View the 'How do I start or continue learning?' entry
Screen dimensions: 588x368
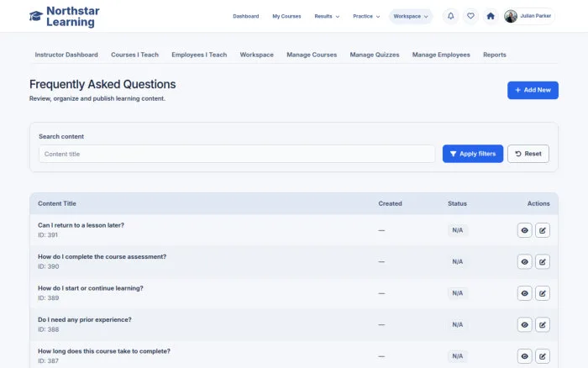tap(525, 293)
